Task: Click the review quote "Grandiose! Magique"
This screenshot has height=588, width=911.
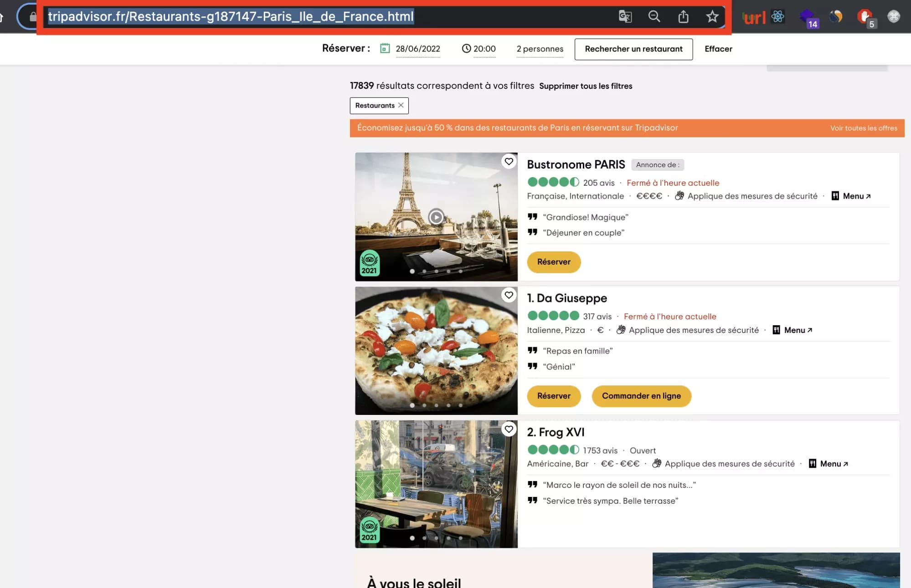Action: [x=585, y=217]
